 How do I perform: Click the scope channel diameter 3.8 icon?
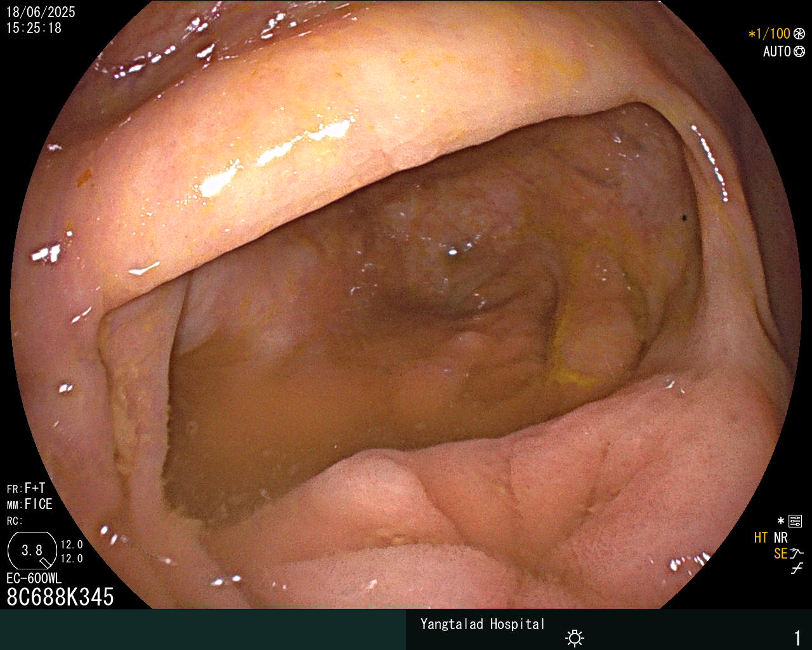point(32,550)
